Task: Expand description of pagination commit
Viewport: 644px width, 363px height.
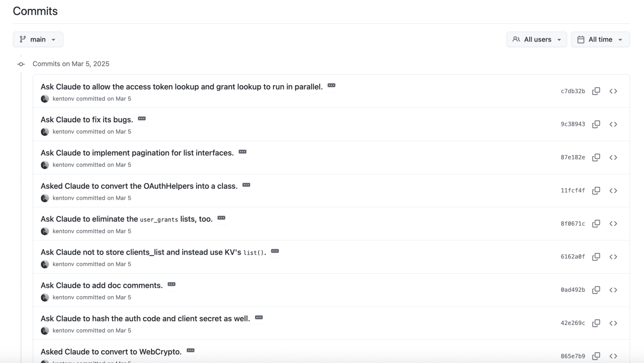Action: point(242,152)
